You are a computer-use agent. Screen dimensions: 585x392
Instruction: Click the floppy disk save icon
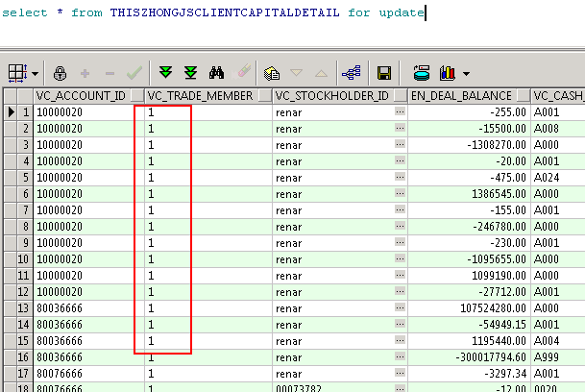384,73
